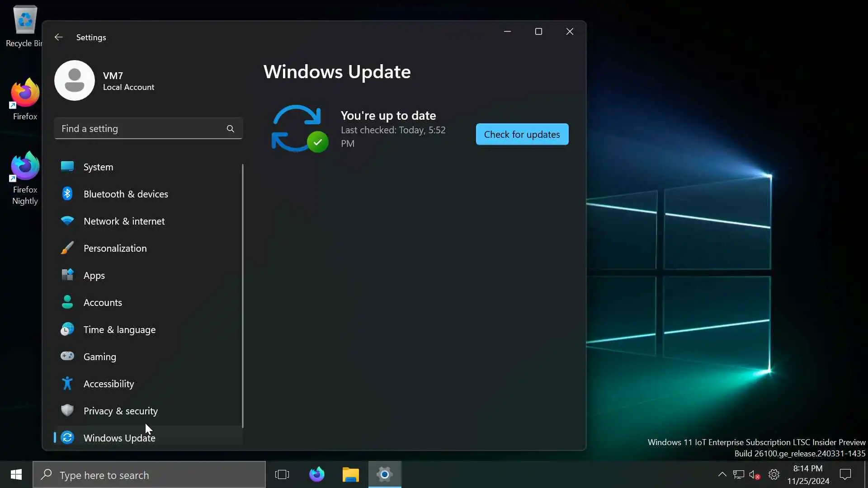Select the Personalization paintbrush icon

coord(67,248)
